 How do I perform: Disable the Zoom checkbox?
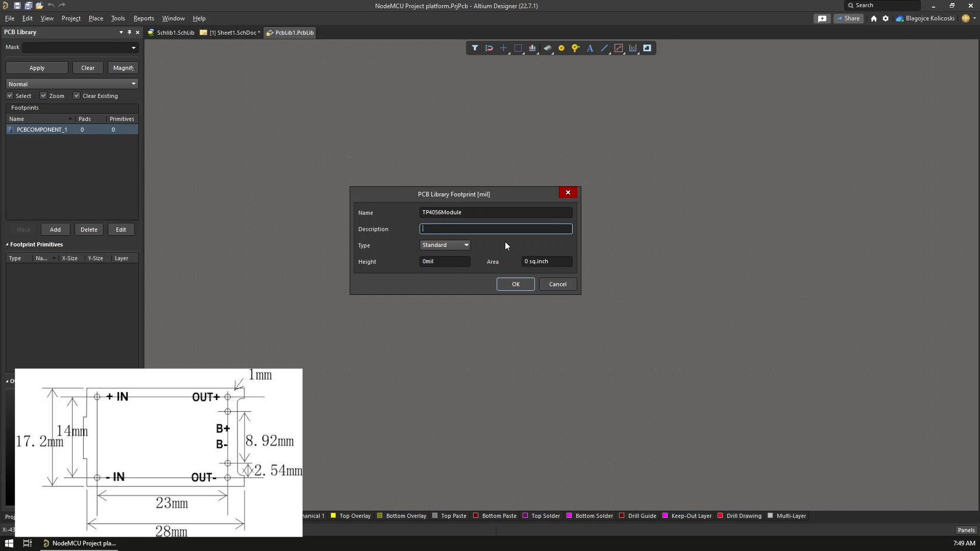pos(43,95)
